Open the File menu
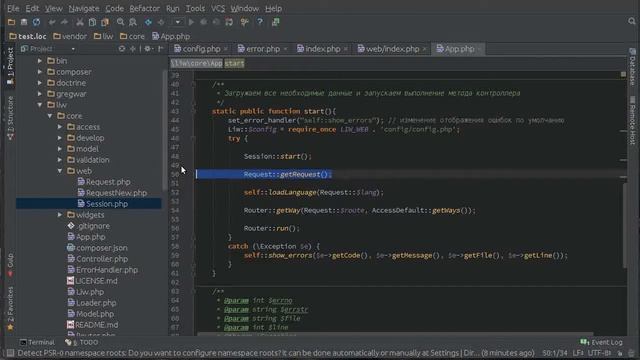The height and width of the screenshot is (360, 640). pyautogui.click(x=13, y=8)
